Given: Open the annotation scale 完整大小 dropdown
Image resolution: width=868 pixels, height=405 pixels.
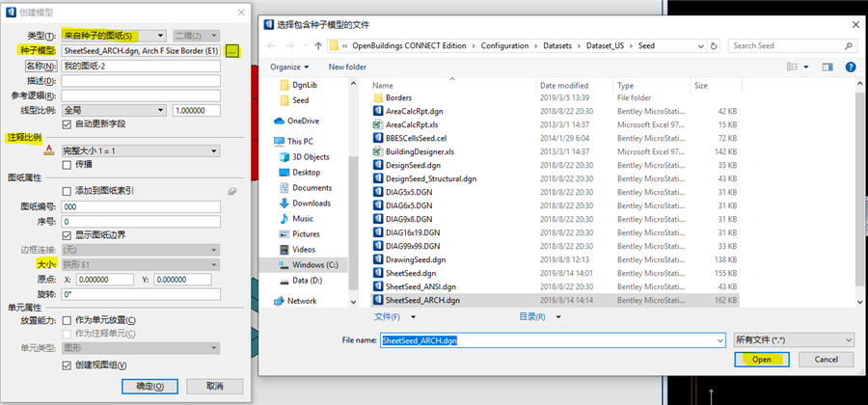Looking at the screenshot, I should tap(141, 151).
